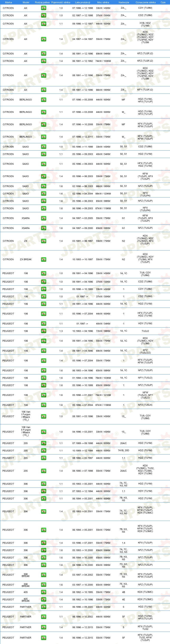Click body type cell 4E
This screenshot has width=170, height=644.
click(123, 600)
